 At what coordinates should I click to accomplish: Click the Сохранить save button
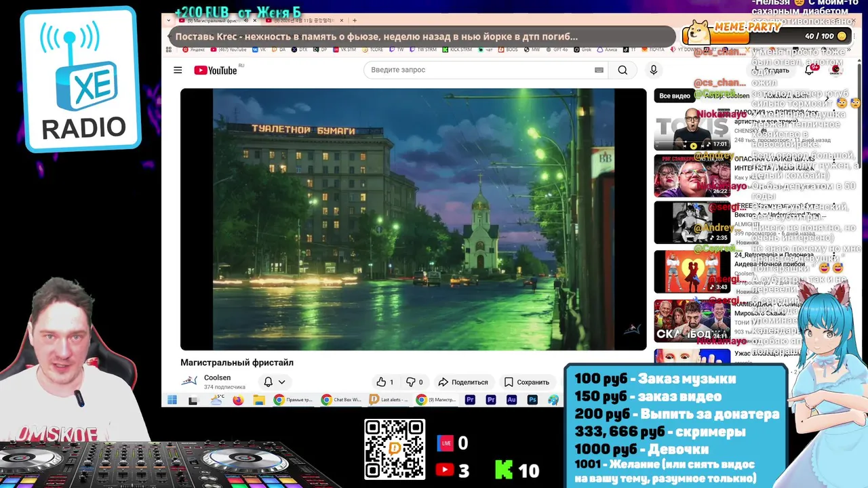(527, 382)
